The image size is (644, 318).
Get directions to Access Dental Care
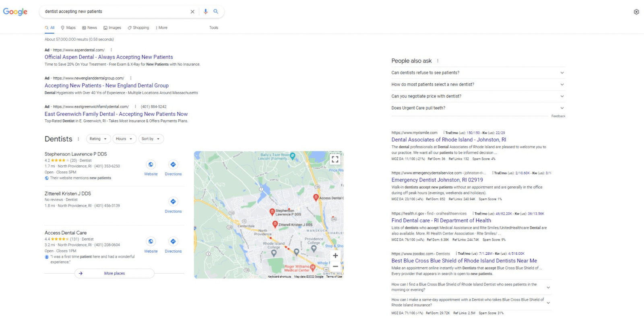coord(173,241)
